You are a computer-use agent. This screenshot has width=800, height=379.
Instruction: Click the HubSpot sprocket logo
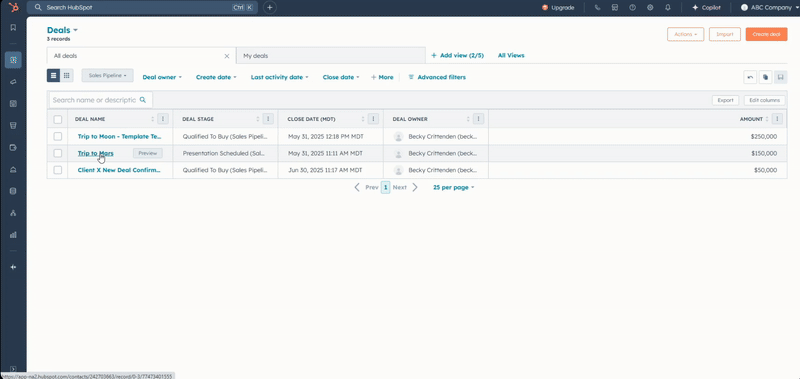click(13, 7)
